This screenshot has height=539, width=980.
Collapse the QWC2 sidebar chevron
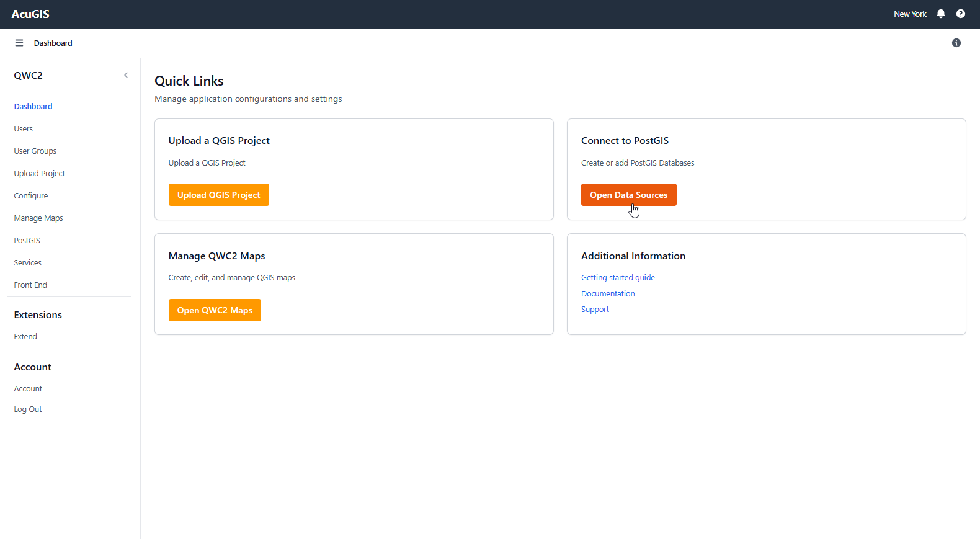pyautogui.click(x=126, y=75)
